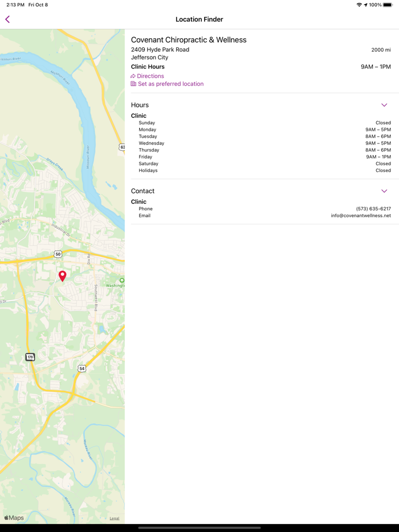Image resolution: width=399 pixels, height=532 pixels.
Task: Set as preferred location
Action: pos(168,84)
